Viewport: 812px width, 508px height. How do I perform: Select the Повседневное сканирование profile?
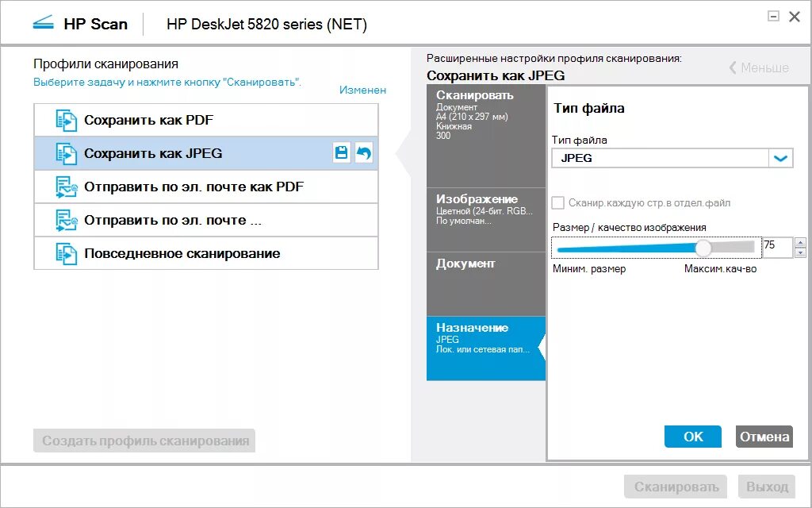click(x=206, y=253)
